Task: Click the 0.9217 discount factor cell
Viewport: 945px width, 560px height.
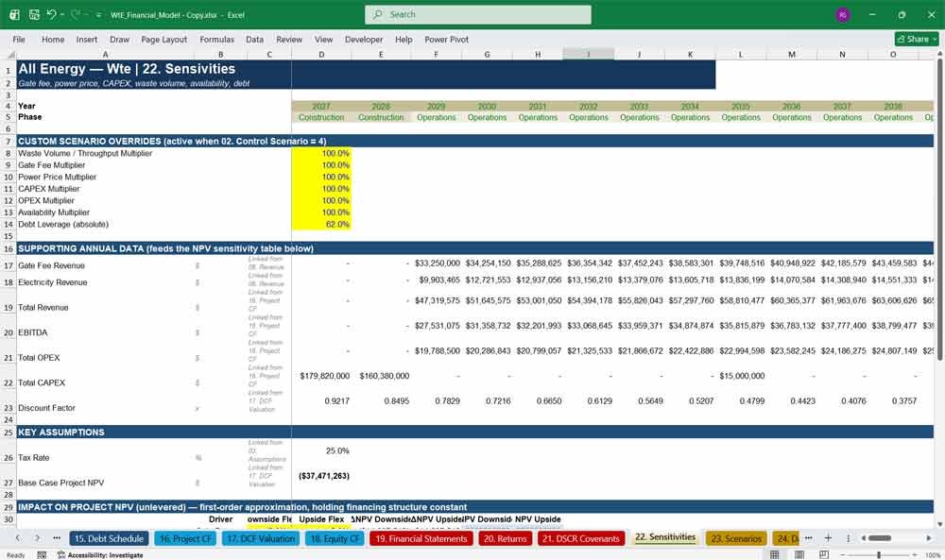Action: tap(321, 401)
